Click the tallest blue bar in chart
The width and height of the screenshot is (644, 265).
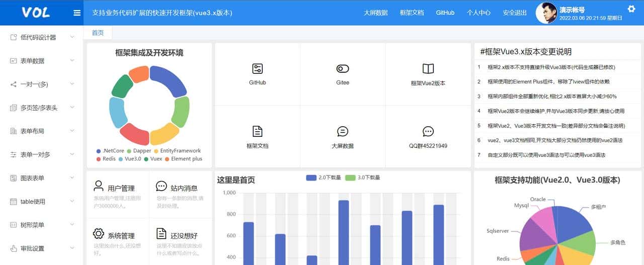click(344, 232)
